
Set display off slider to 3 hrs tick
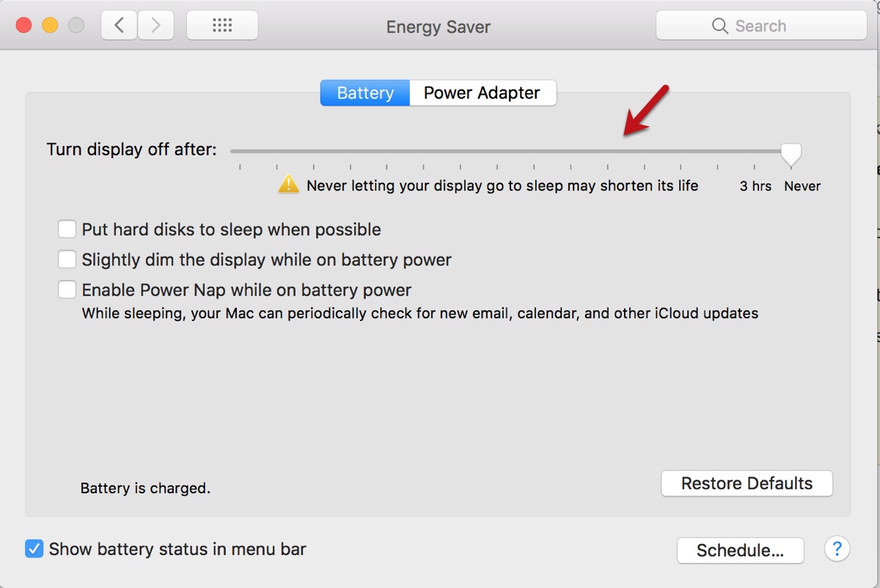point(754,152)
